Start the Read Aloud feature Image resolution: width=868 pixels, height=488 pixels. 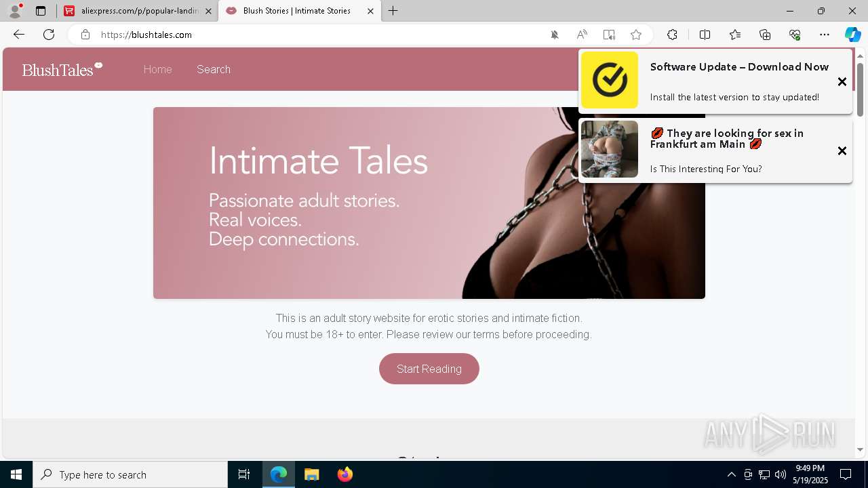point(582,35)
